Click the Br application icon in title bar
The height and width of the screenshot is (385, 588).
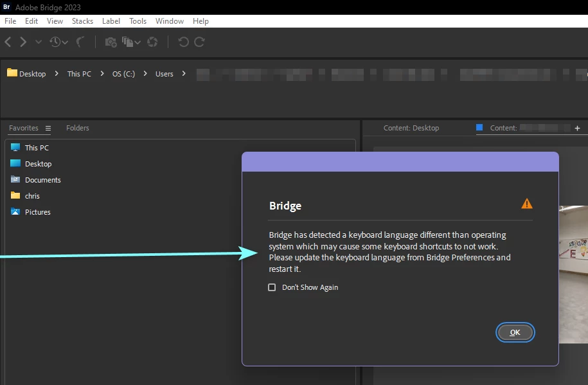coord(6,7)
